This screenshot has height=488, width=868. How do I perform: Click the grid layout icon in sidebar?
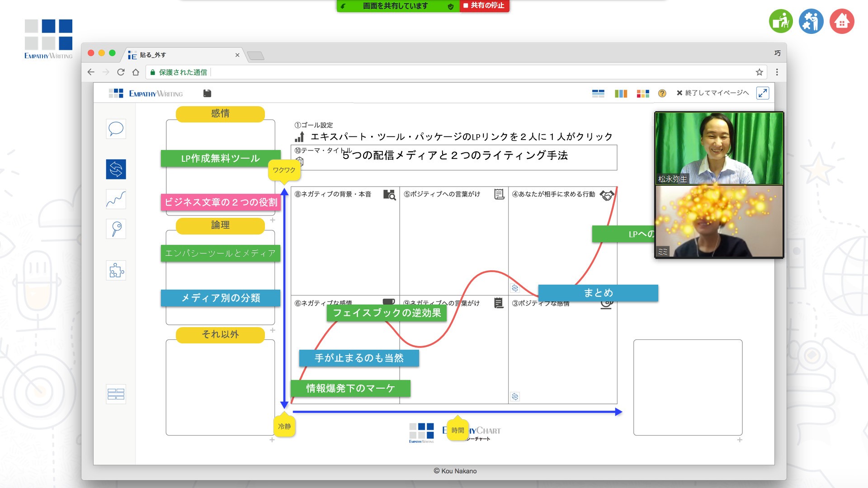tap(116, 394)
